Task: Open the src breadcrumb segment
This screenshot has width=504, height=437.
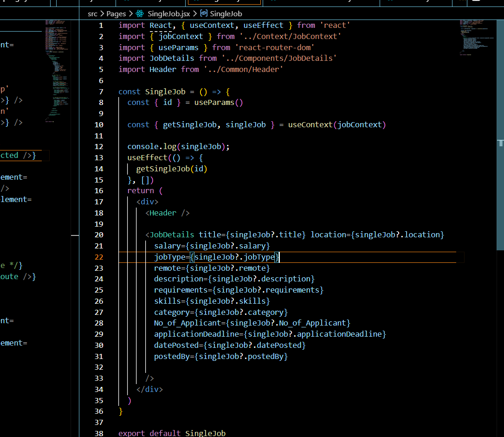Action: tap(92, 14)
